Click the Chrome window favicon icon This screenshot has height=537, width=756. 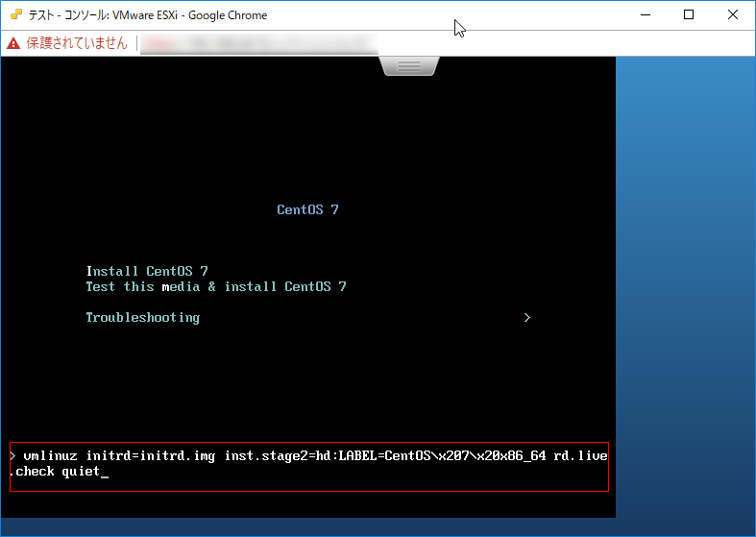[16, 15]
